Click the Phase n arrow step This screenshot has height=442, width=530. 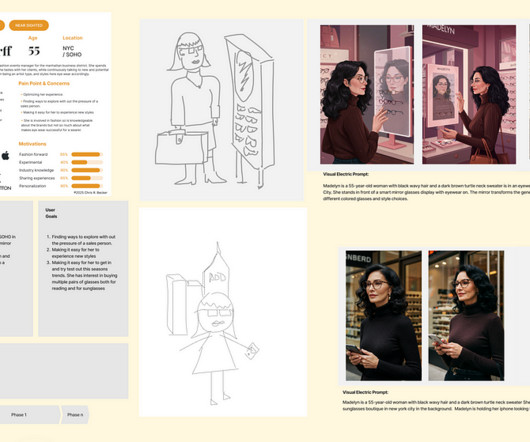coord(75,415)
